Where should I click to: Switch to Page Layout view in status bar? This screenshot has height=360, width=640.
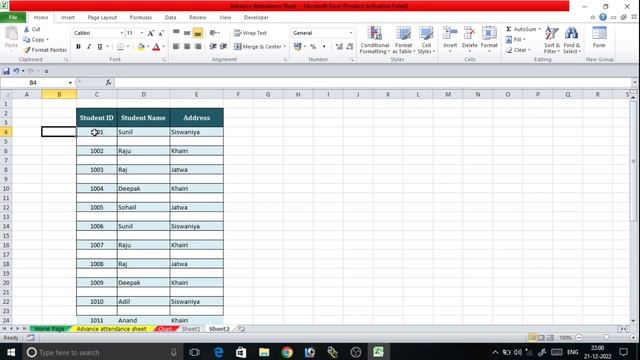pyautogui.click(x=541, y=338)
